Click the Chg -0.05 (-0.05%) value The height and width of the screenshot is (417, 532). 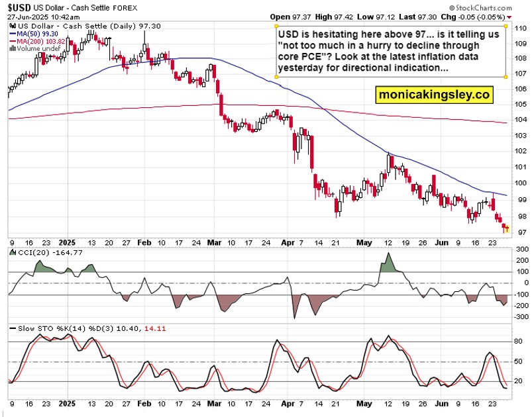(x=472, y=17)
